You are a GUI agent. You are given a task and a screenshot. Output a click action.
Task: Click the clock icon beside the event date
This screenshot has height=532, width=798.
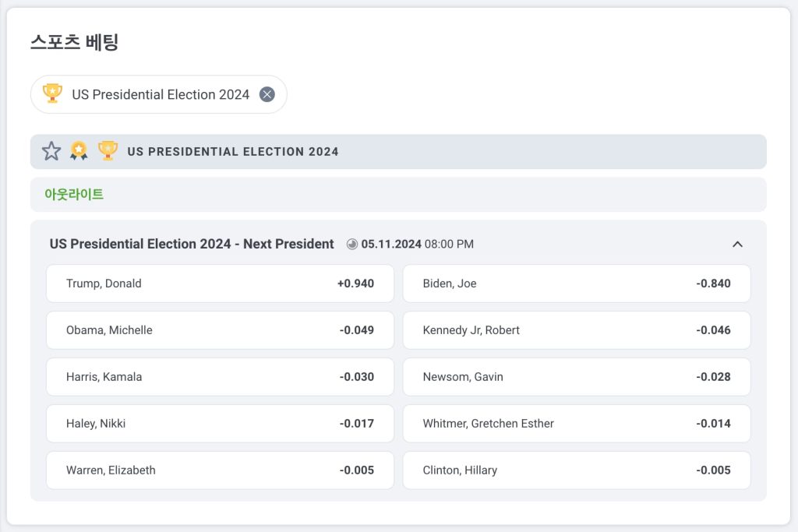[351, 244]
